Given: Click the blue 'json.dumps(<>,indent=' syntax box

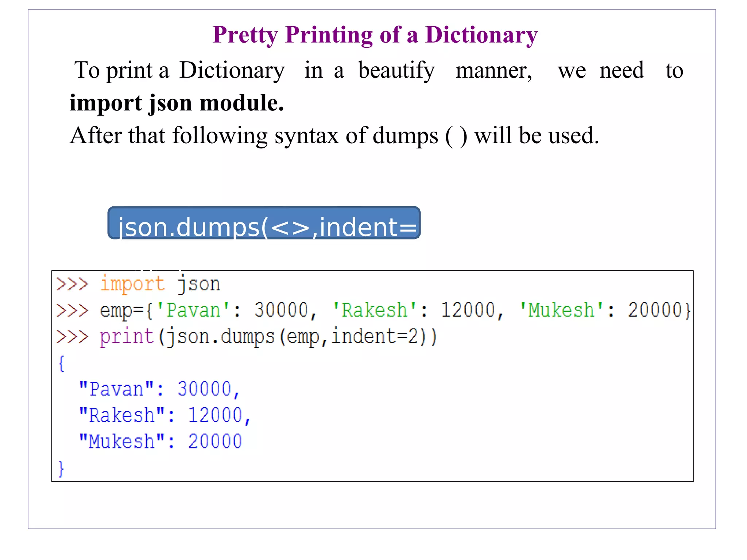Looking at the screenshot, I should click(x=264, y=223).
